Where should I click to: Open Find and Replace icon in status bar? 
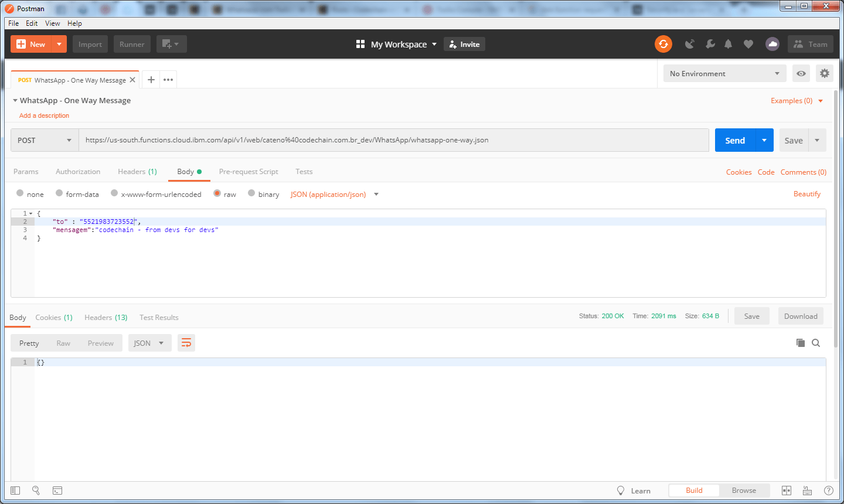(36, 491)
